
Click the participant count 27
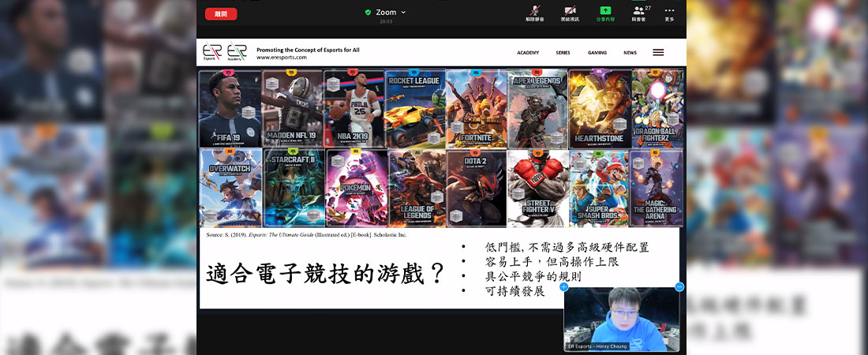point(648,9)
